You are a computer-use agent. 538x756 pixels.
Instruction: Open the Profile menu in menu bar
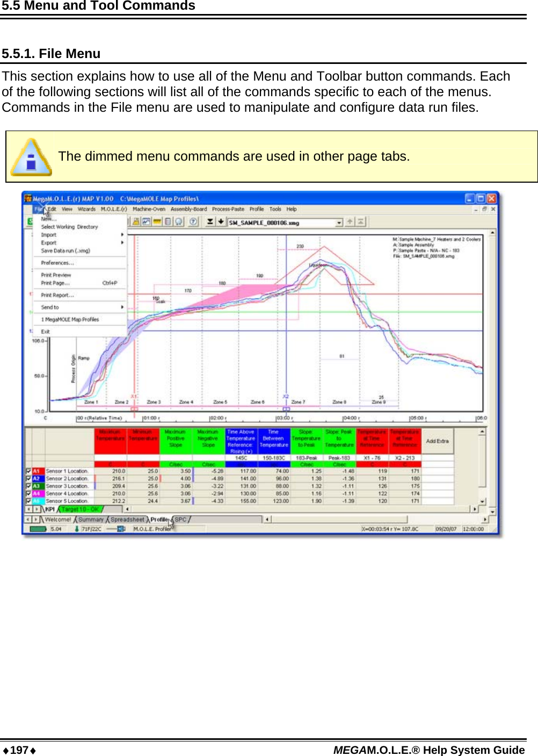257,209
